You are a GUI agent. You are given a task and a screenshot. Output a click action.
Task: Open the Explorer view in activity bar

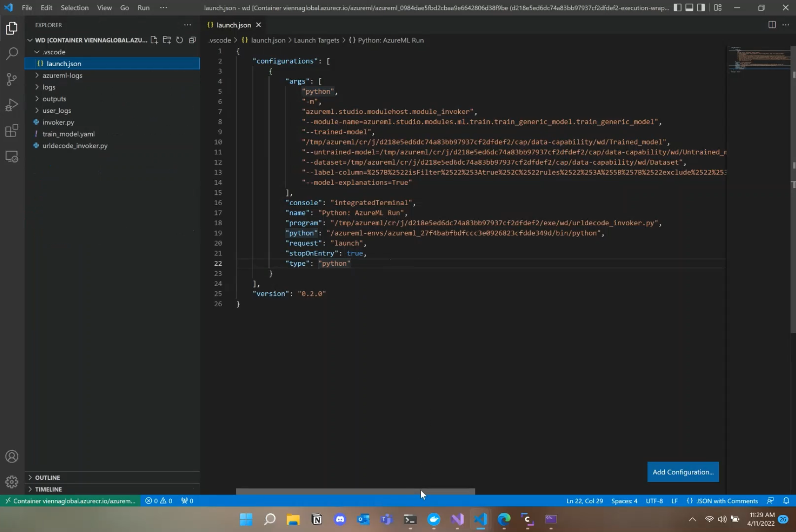(x=12, y=28)
